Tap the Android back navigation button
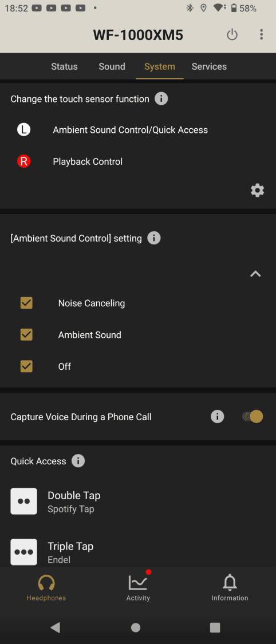Image resolution: width=276 pixels, height=644 pixels. [55, 627]
